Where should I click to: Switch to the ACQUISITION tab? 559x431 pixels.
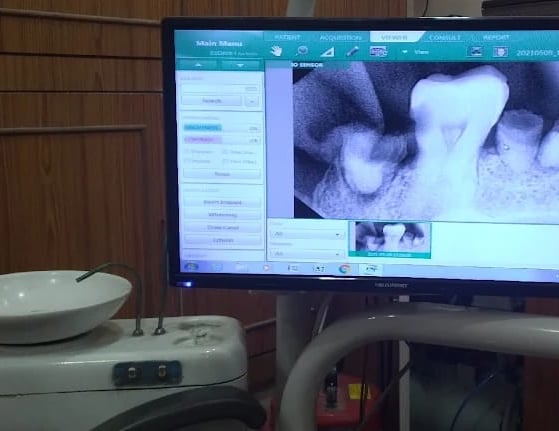tap(340, 37)
